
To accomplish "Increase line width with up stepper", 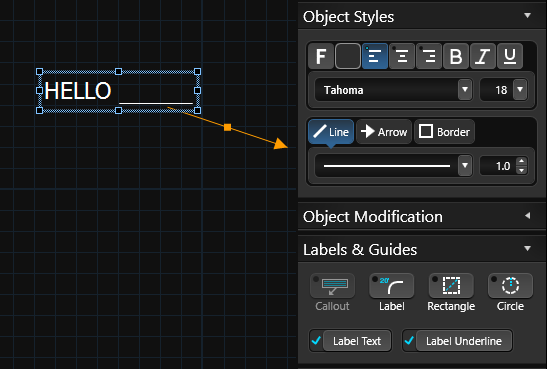I will pyautogui.click(x=522, y=161).
